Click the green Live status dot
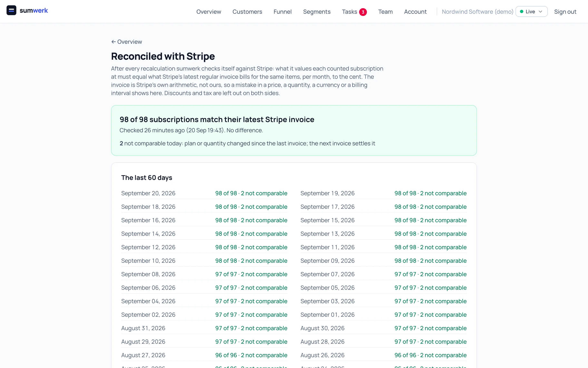The width and height of the screenshot is (588, 368). 521,11
